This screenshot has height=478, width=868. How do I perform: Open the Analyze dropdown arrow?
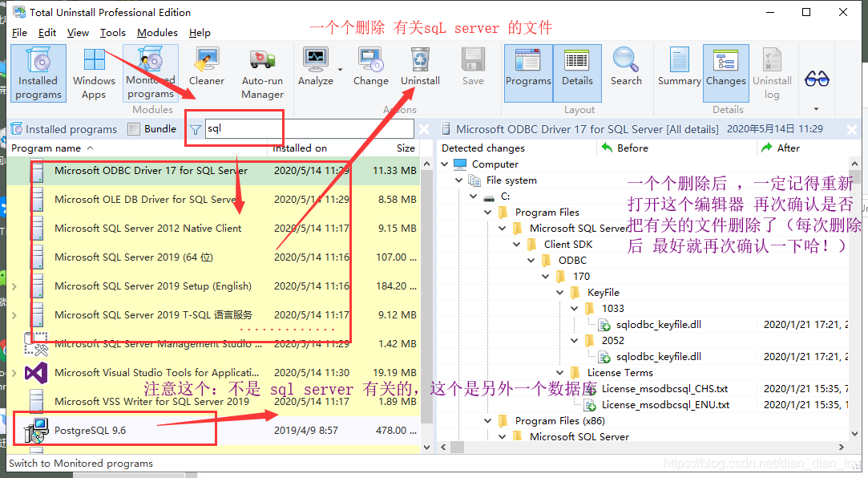point(340,70)
